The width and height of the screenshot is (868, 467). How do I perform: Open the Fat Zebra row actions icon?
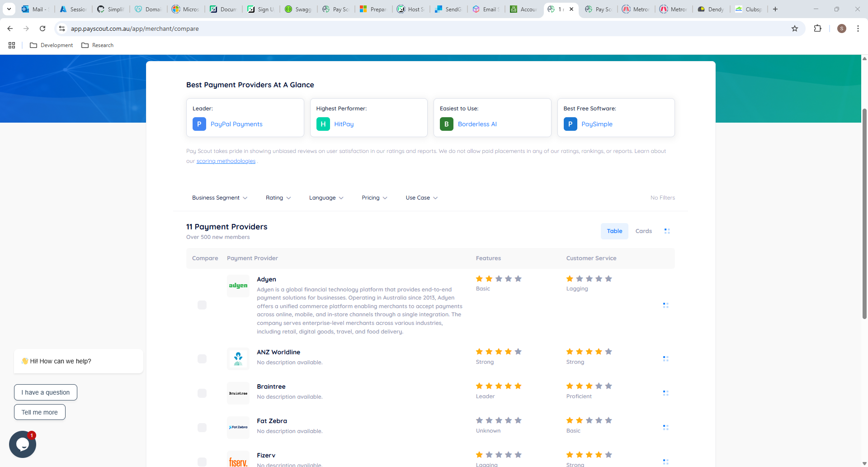pos(665,428)
